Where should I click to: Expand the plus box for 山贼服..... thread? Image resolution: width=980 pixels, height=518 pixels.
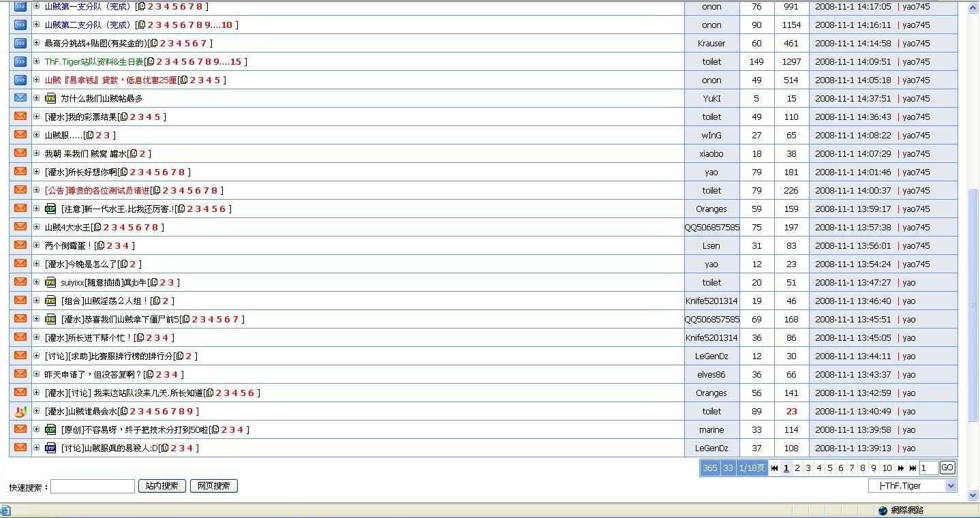[x=37, y=135]
